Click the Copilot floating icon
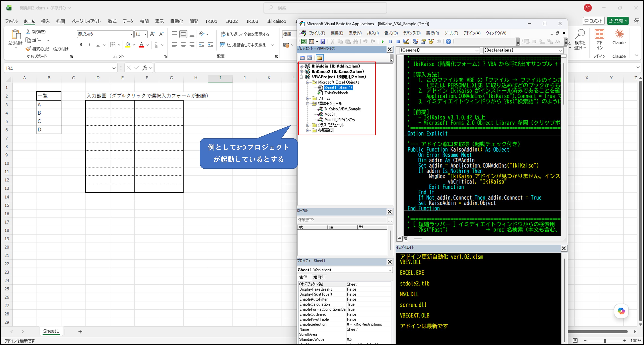 [621, 311]
